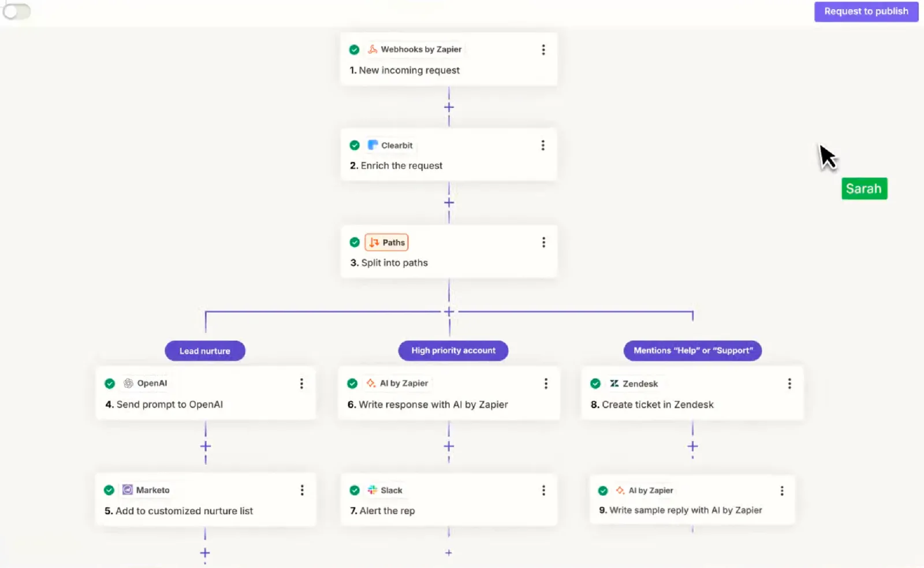Screen dimensions: 924x568
Task: Open options menu for Enrich the request step
Action: pyautogui.click(x=543, y=145)
